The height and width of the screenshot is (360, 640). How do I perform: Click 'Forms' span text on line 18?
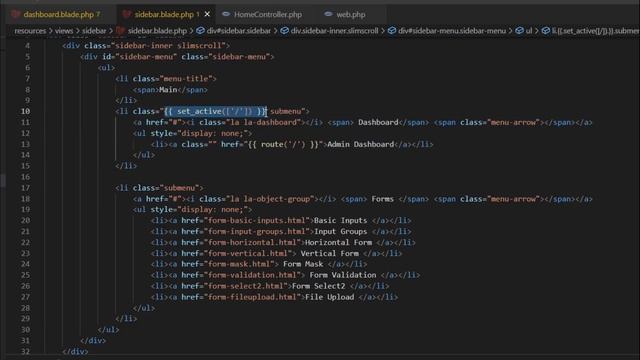[x=382, y=199]
